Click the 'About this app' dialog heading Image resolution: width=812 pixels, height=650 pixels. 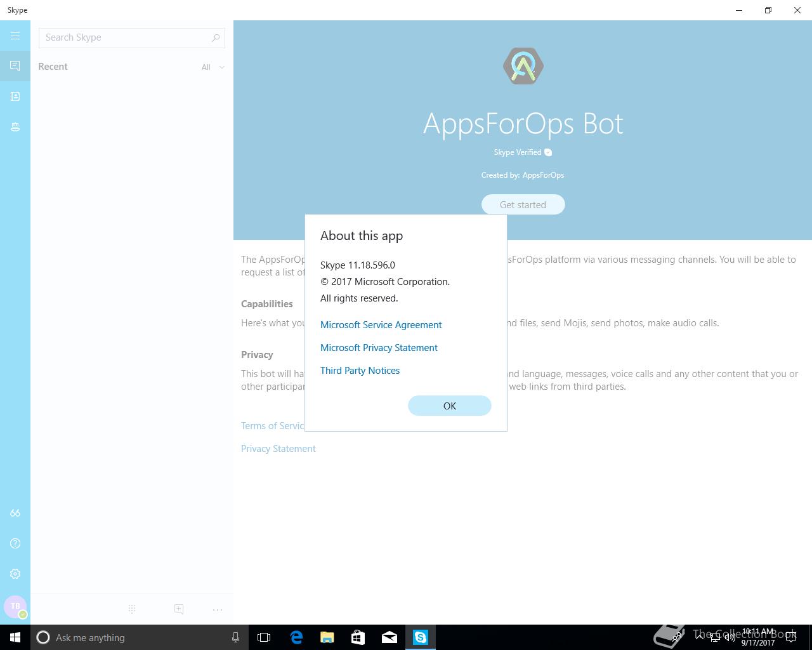tap(362, 235)
